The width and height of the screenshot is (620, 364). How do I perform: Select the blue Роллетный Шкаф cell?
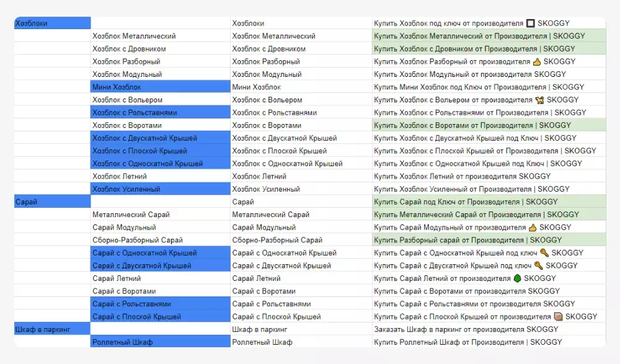pos(160,342)
